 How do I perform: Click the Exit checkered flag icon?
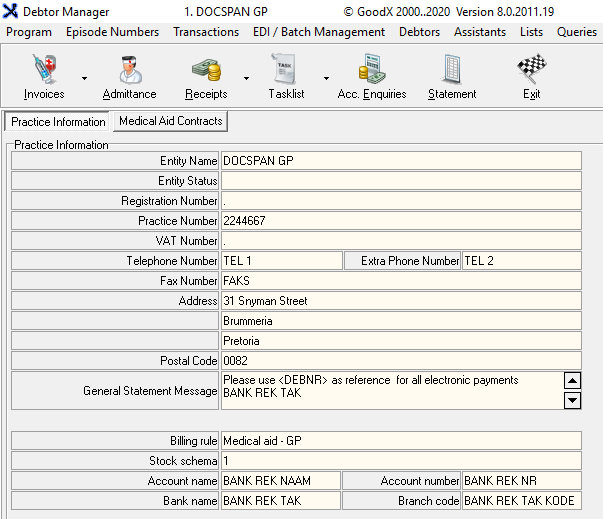tap(531, 71)
